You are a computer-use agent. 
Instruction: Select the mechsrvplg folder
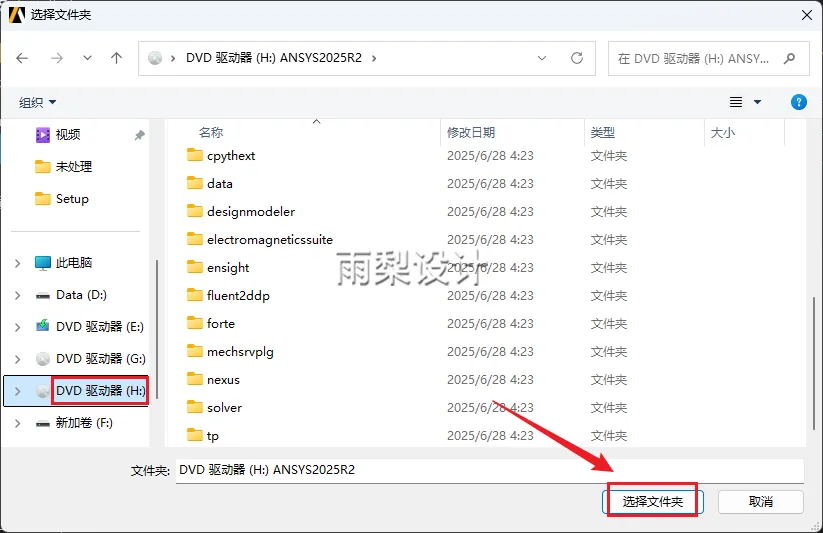[x=240, y=352]
